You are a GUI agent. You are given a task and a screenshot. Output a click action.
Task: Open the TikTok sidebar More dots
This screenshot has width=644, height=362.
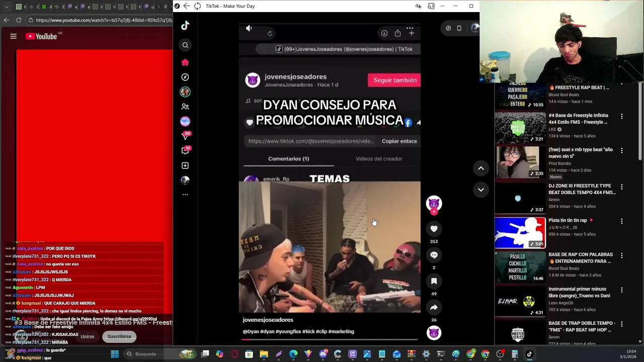[x=185, y=195]
